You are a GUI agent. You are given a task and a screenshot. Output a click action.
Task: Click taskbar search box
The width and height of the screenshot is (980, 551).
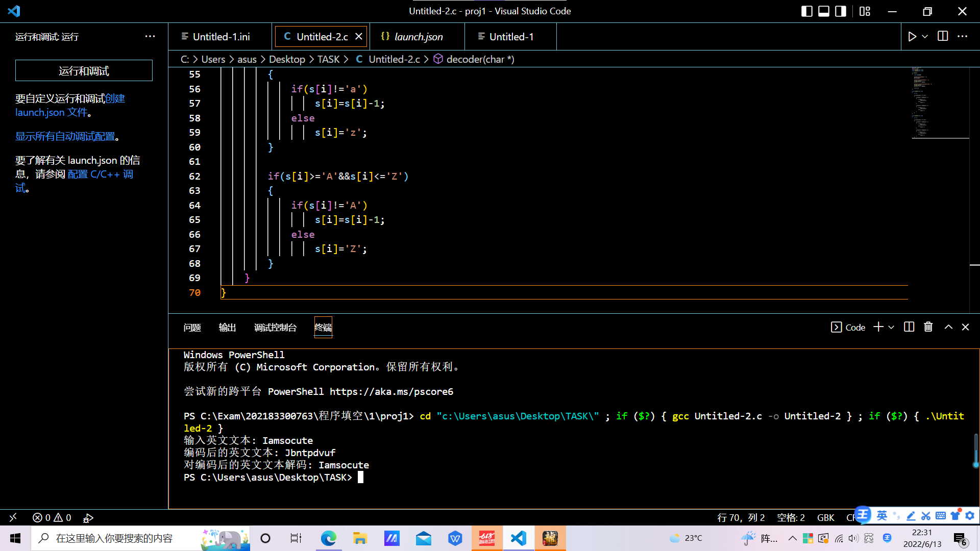pos(141,538)
